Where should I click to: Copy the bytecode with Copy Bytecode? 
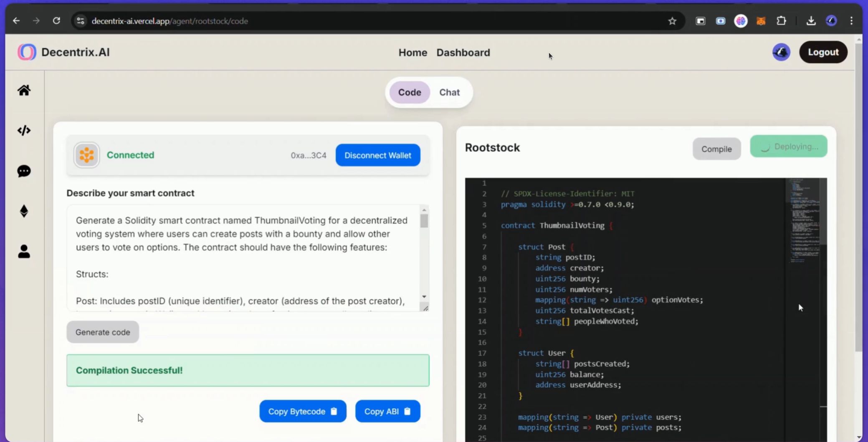tap(303, 412)
